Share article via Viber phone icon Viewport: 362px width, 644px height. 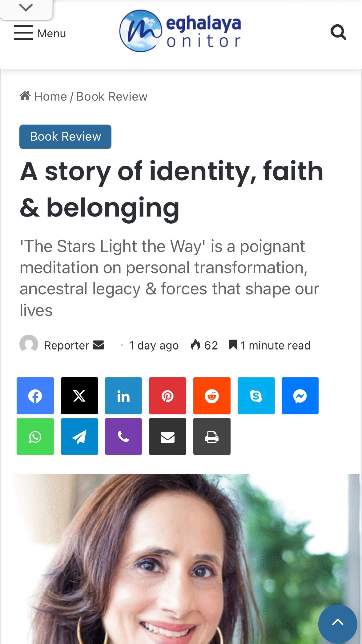click(x=123, y=436)
